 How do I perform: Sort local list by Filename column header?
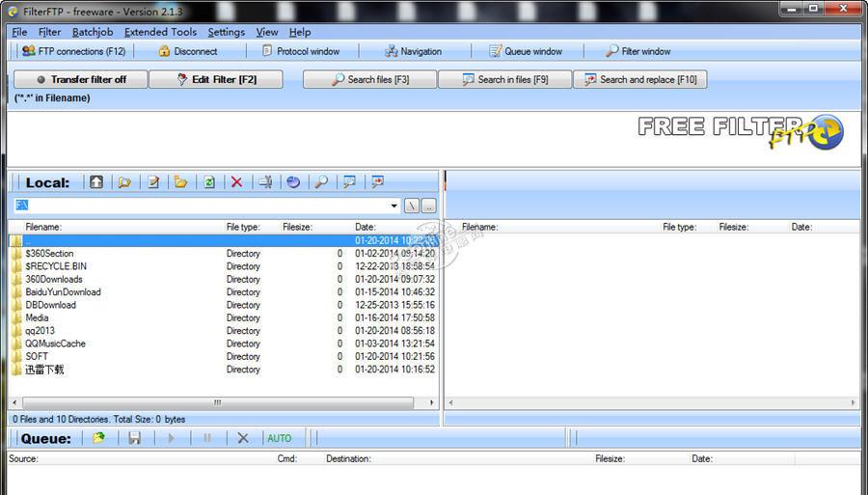43,227
